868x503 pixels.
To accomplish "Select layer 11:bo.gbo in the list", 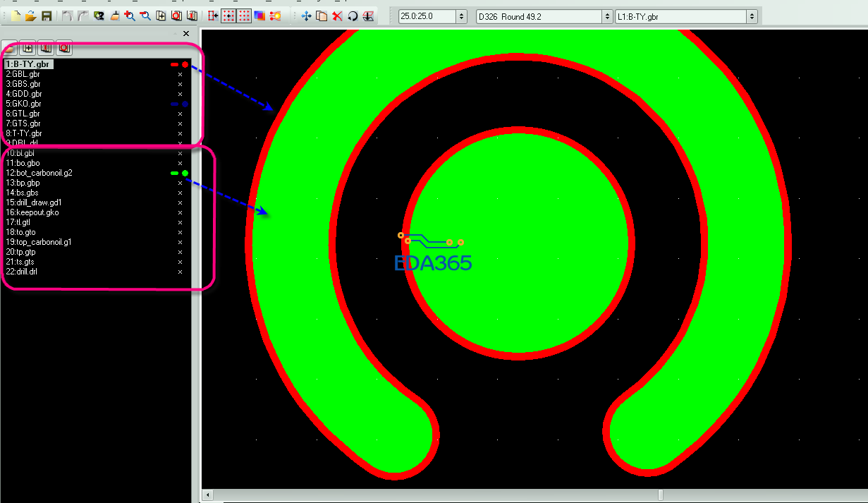I will click(x=23, y=163).
